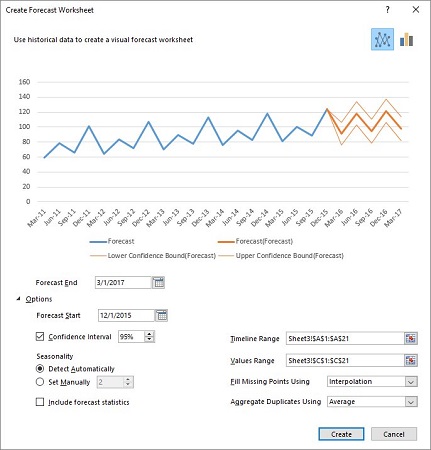Select Set Manually seasonality option
The image size is (431, 450).
coord(40,382)
